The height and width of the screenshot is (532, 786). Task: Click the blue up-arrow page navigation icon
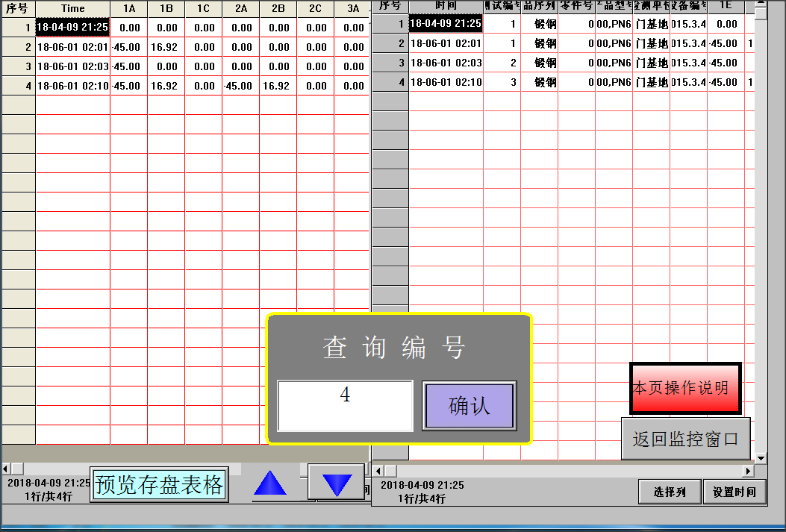tap(270, 484)
